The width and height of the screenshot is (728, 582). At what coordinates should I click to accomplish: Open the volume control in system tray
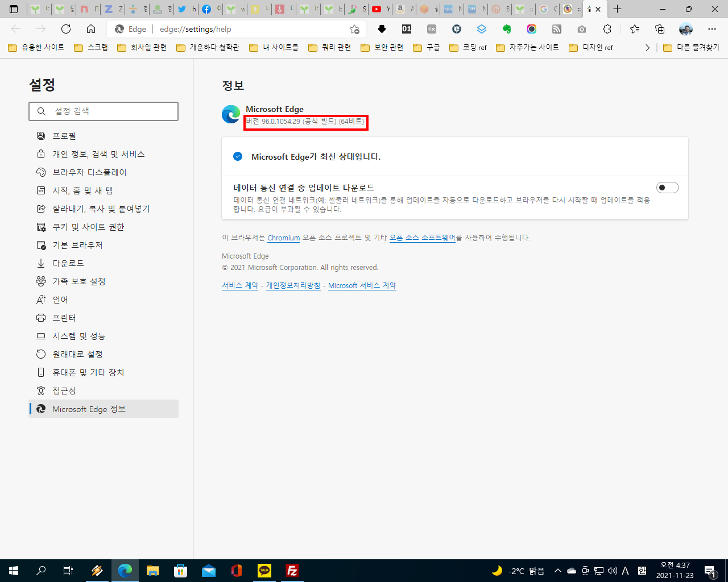pyautogui.click(x=612, y=571)
